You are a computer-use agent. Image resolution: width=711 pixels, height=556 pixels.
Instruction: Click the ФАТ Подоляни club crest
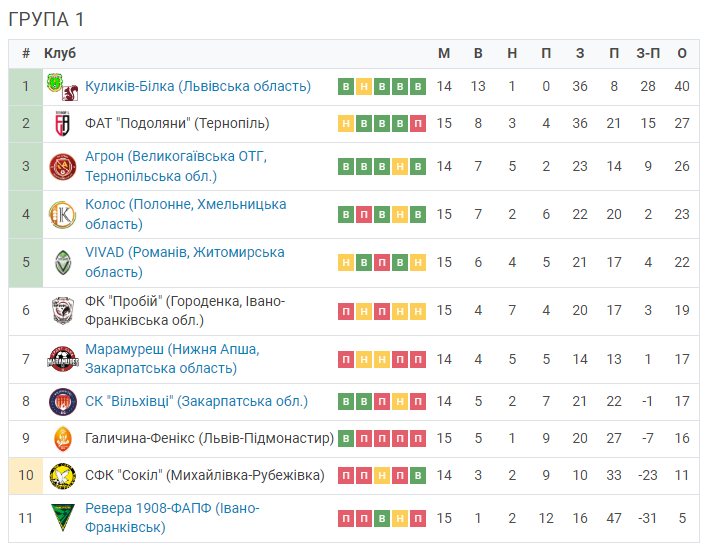pos(63,123)
